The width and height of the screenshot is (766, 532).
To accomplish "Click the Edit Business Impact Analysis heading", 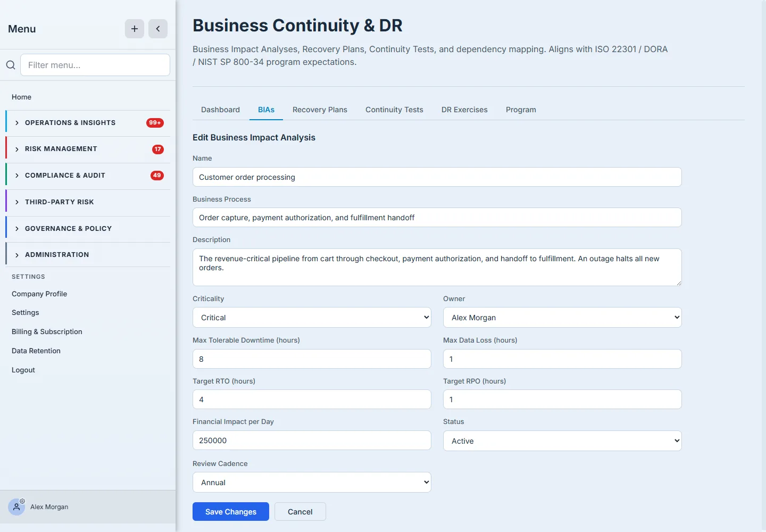I will pos(254,137).
